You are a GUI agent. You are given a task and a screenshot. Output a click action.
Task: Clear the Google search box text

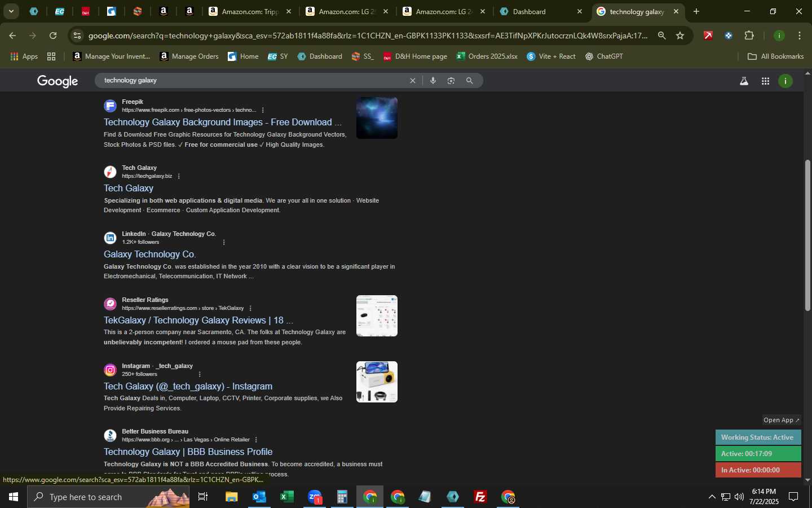pos(413,81)
